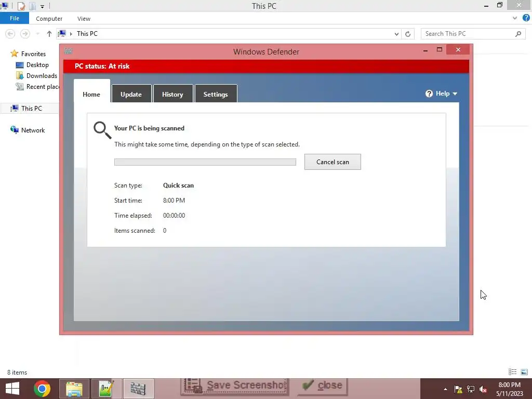The height and width of the screenshot is (399, 532).
Task: Click the search magnifier icon
Action: [x=518, y=34]
